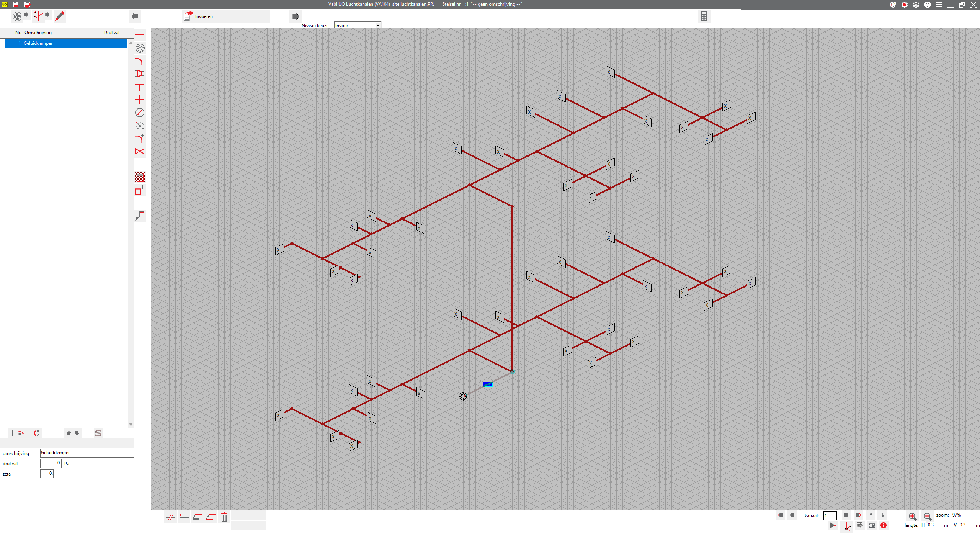The image size is (980, 533).
Task: Toggle the hatched grid display button
Action: coord(140,177)
